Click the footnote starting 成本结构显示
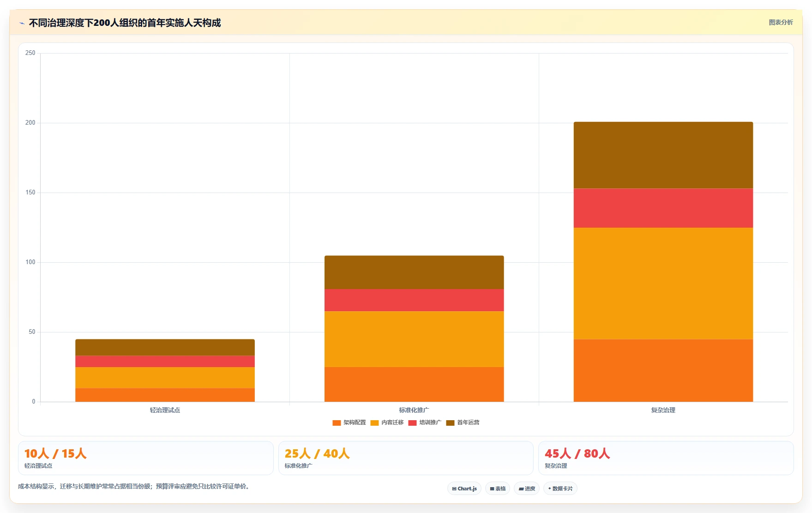This screenshot has width=812, height=513. (135, 486)
